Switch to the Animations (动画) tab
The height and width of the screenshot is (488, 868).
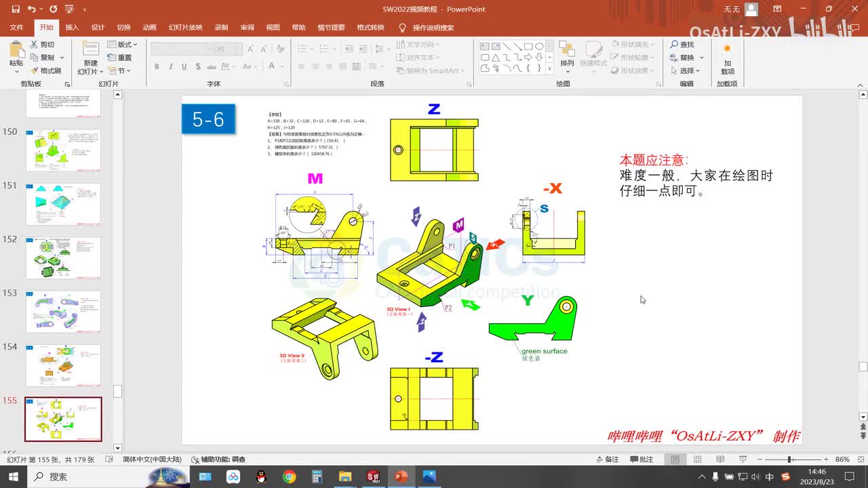149,28
